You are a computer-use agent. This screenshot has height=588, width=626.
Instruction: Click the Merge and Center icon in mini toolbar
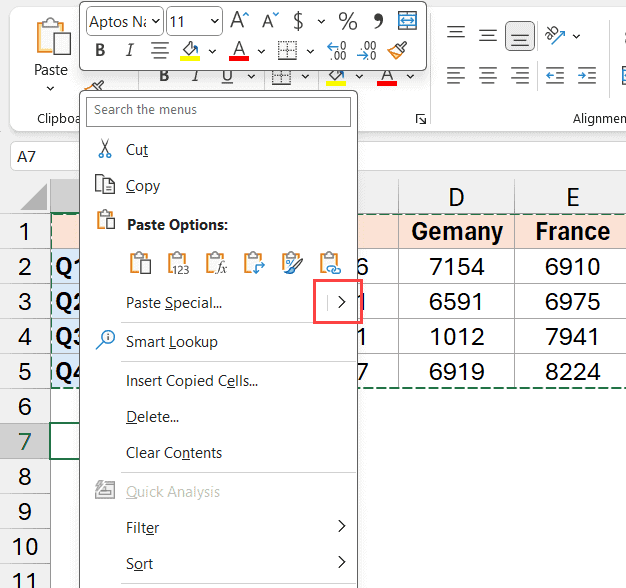click(407, 20)
